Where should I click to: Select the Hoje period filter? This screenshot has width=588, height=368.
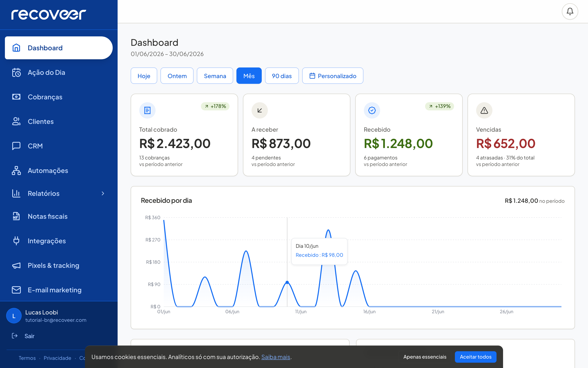(144, 76)
